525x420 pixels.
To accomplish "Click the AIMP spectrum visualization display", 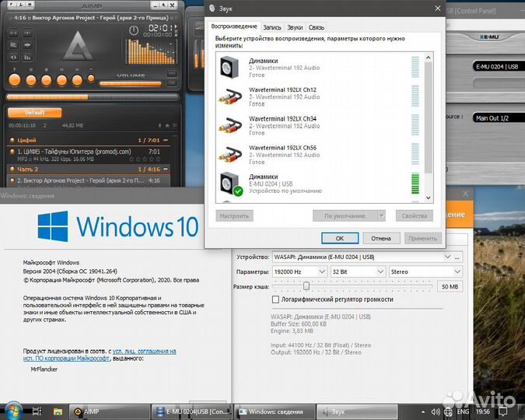I will 151,51.
